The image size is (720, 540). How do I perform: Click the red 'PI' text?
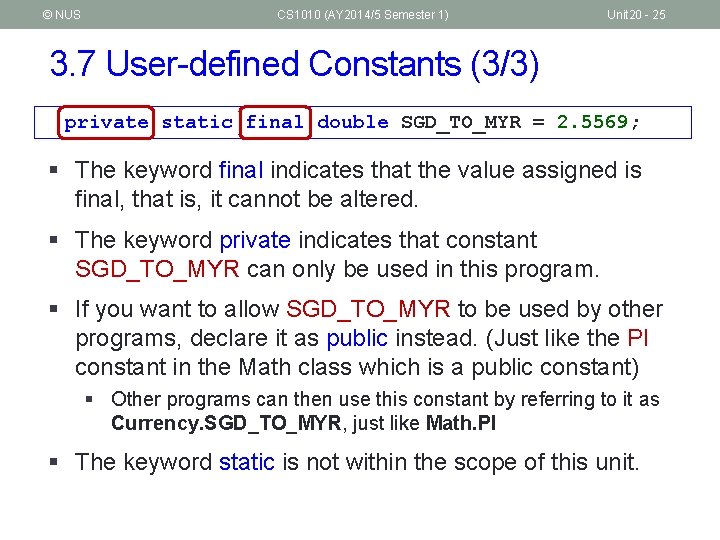(638, 338)
